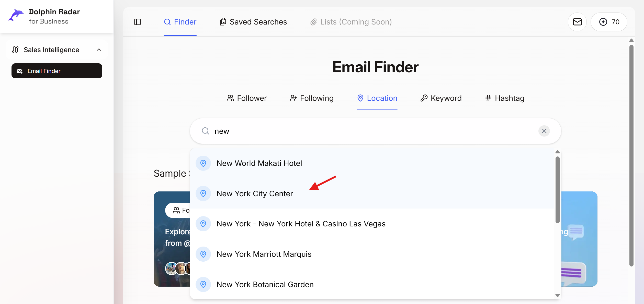Click pin icon beside New York Botanical Garden

[x=203, y=284]
